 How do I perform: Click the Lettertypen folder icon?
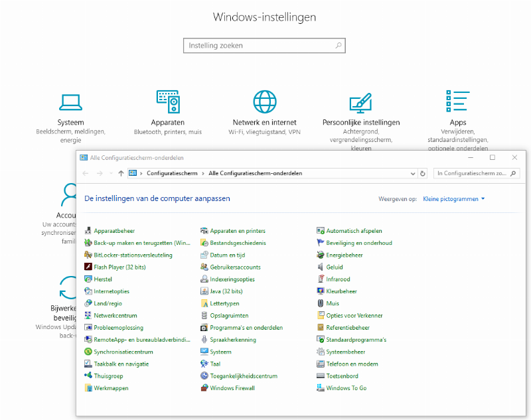tap(204, 303)
